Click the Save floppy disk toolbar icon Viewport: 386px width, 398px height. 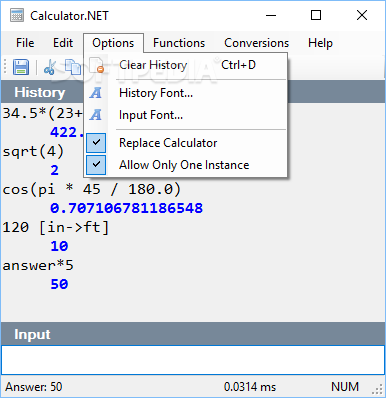tap(21, 67)
